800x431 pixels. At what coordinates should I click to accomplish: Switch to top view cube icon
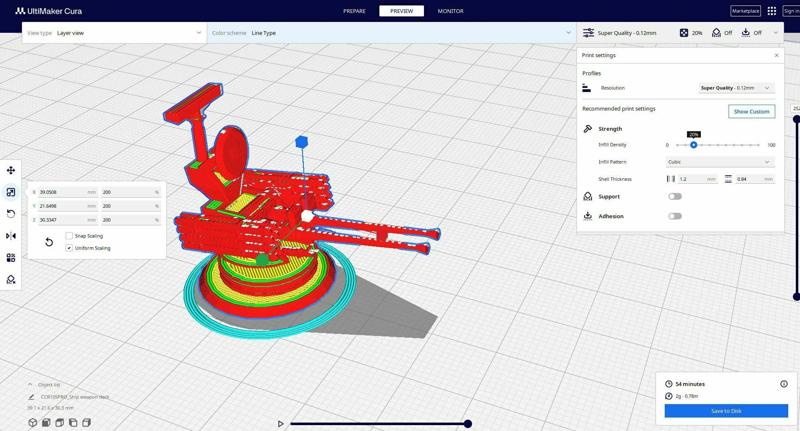[60, 422]
